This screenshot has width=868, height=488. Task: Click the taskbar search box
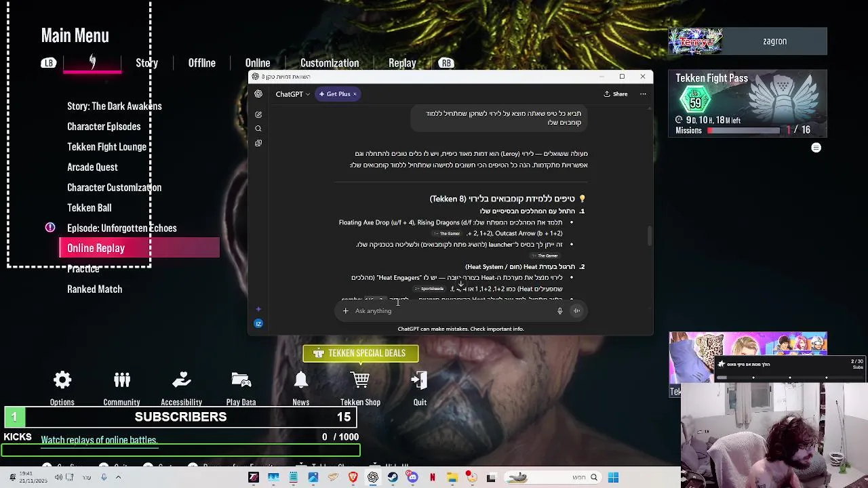click(x=553, y=477)
